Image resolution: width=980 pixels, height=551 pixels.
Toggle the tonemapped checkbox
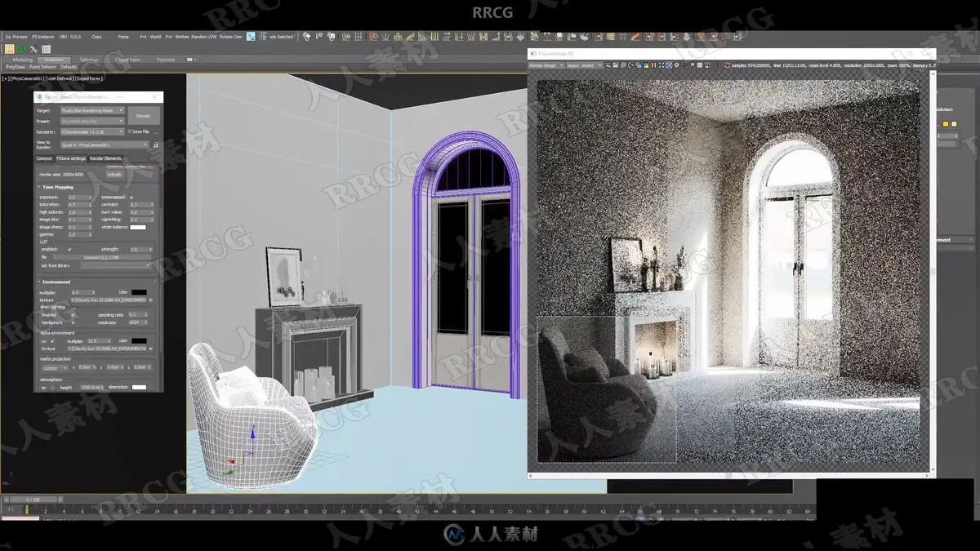(x=132, y=198)
